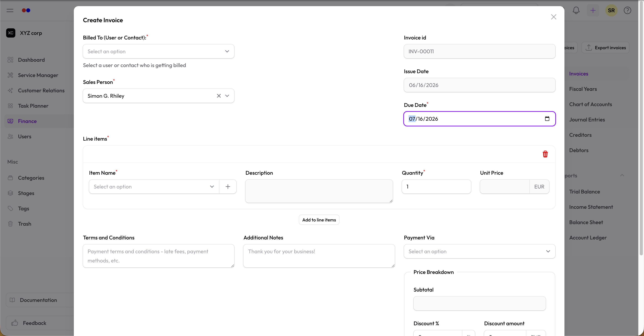
Task: Go to Customer Relations
Action: point(41,90)
